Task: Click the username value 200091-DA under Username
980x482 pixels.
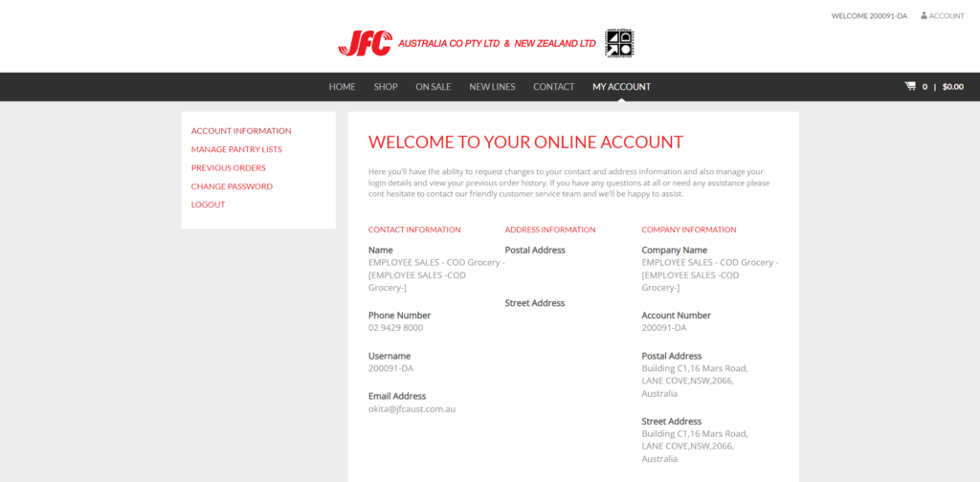Action: [390, 368]
